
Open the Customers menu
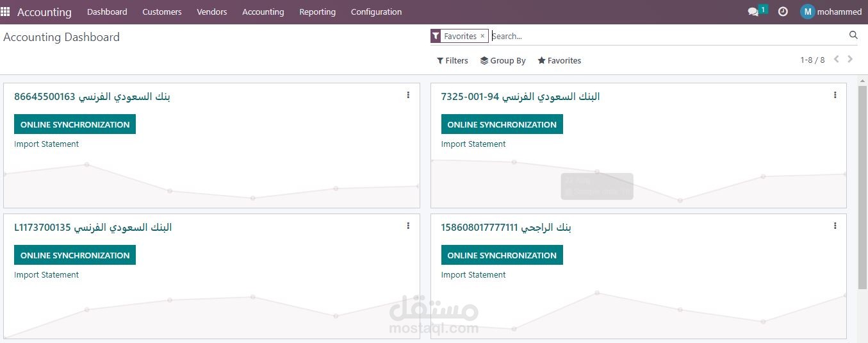click(162, 12)
